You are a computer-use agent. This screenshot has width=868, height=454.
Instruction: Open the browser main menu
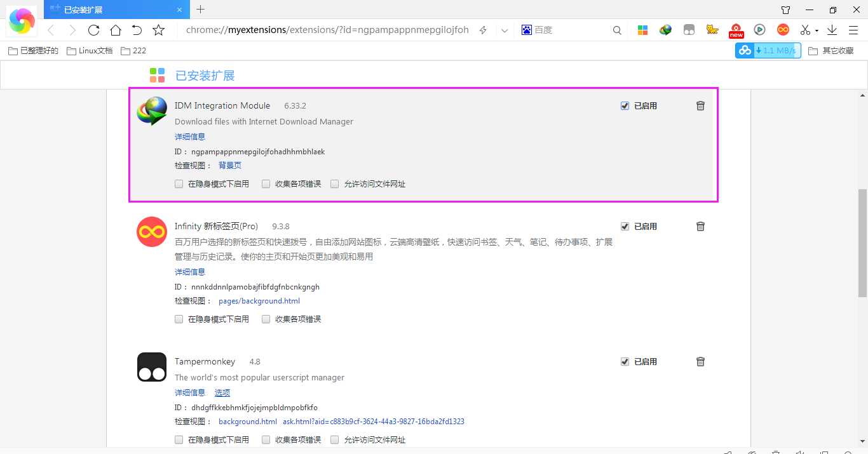[853, 30]
